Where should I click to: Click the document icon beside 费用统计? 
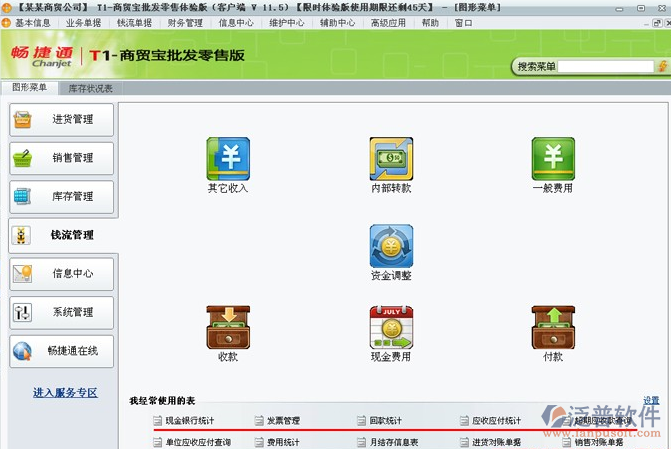tap(259, 442)
